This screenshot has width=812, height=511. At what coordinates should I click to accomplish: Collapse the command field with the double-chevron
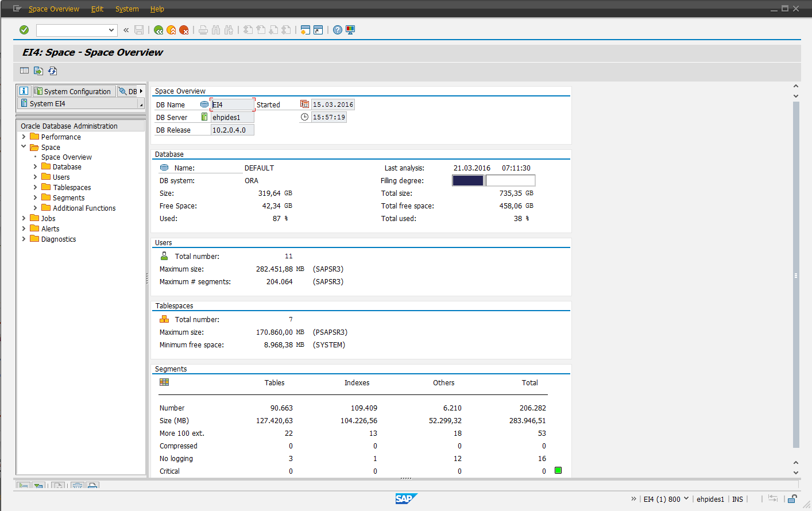tap(126, 30)
